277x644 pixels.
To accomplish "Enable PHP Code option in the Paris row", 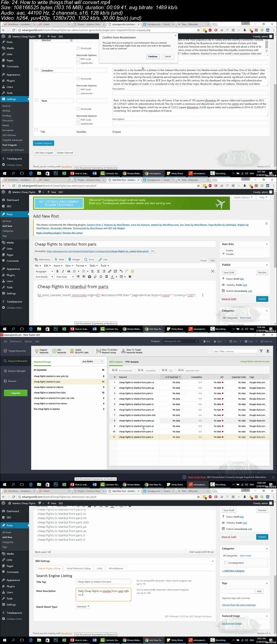I will (x=78, y=120).
